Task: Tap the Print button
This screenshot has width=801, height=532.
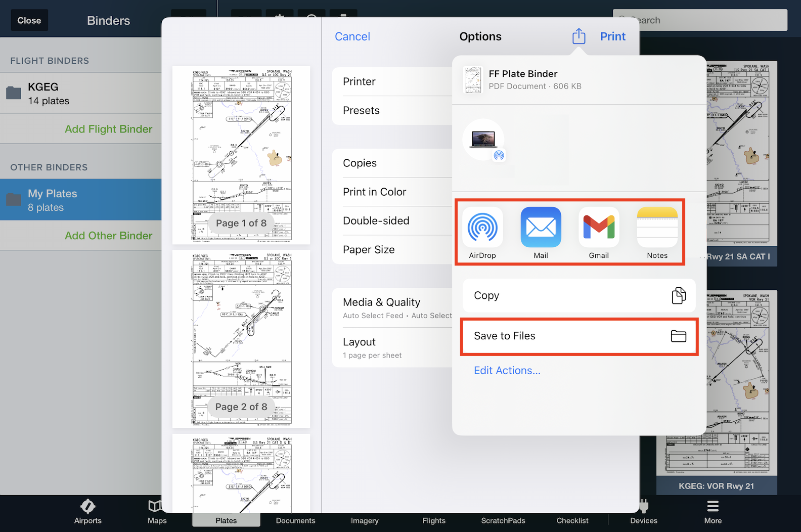Action: point(613,36)
